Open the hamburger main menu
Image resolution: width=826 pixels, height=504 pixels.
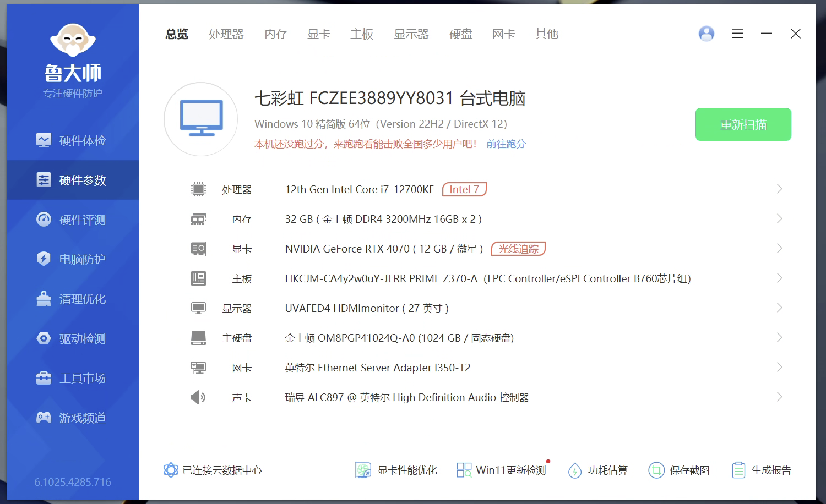(x=737, y=34)
